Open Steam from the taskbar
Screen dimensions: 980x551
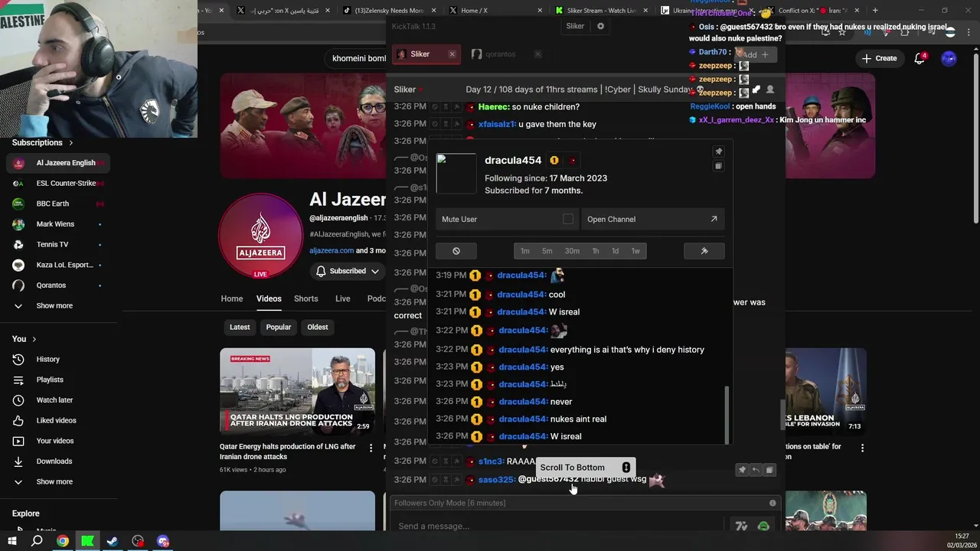113,541
